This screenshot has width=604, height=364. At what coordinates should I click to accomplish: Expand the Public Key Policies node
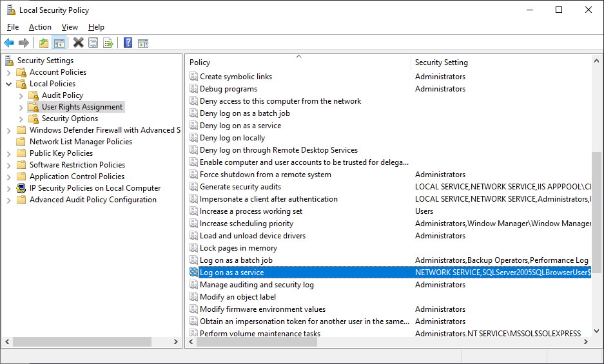tap(9, 153)
